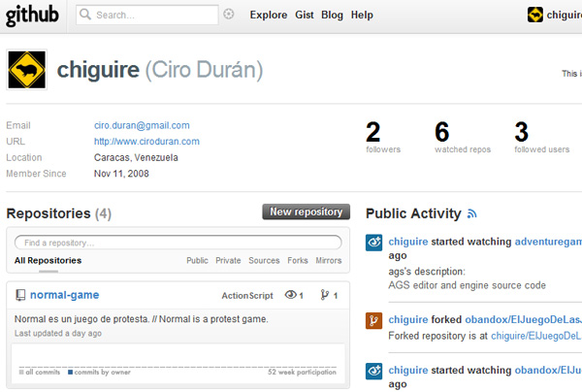The height and width of the screenshot is (392, 582).
Task: Open the ciro.duran@gmail.com email link
Action: coord(142,125)
